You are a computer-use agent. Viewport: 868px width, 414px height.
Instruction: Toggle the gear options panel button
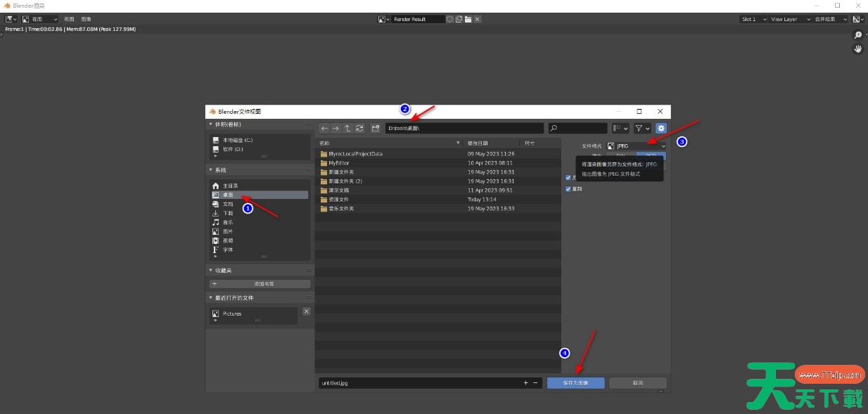click(660, 129)
